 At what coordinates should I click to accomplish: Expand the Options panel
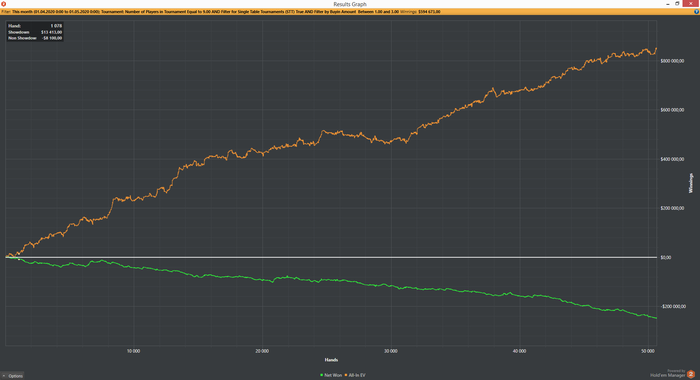(12, 376)
